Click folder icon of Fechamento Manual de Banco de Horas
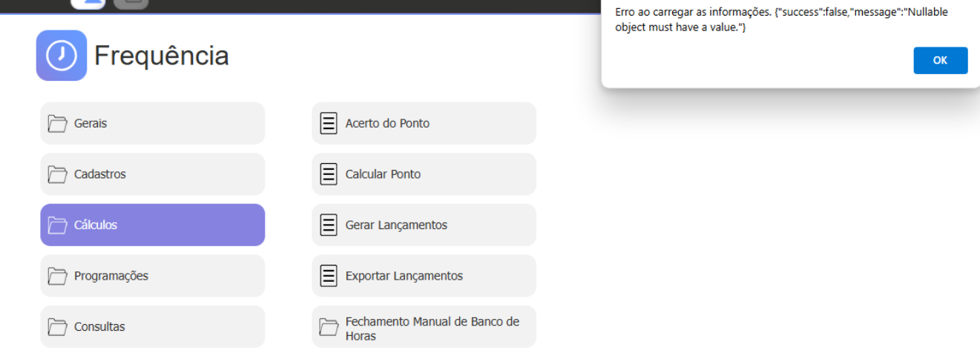 click(329, 326)
